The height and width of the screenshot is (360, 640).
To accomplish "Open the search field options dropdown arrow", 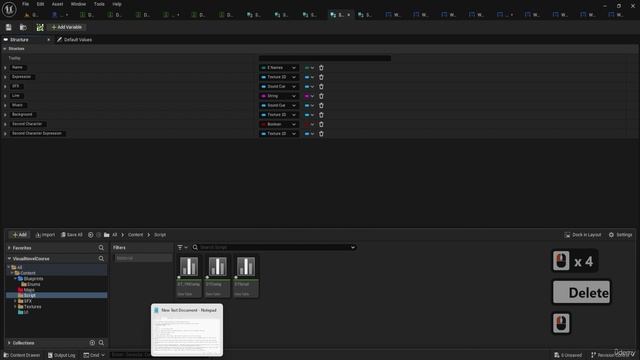I will tap(353, 247).
